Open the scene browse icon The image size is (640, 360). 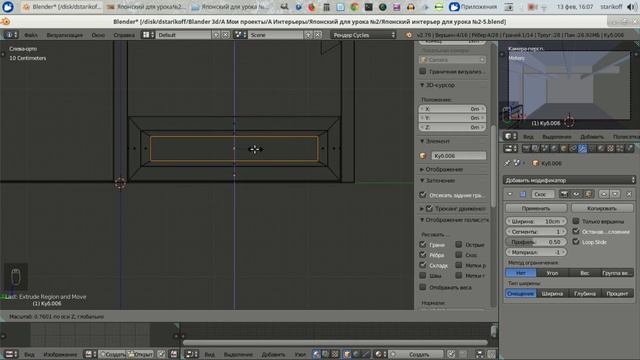coord(240,35)
